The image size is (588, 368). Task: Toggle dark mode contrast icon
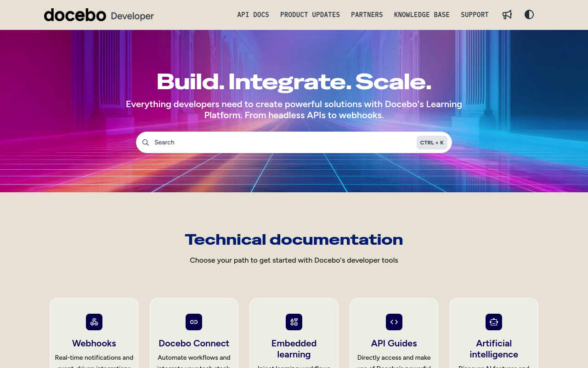[x=529, y=15]
